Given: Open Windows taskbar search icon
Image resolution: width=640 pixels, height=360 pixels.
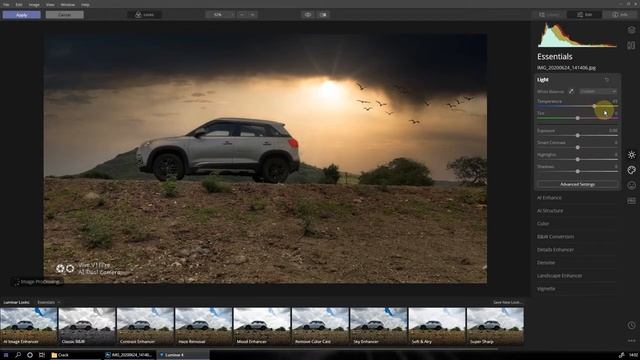Looking at the screenshot, I should click(x=18, y=355).
